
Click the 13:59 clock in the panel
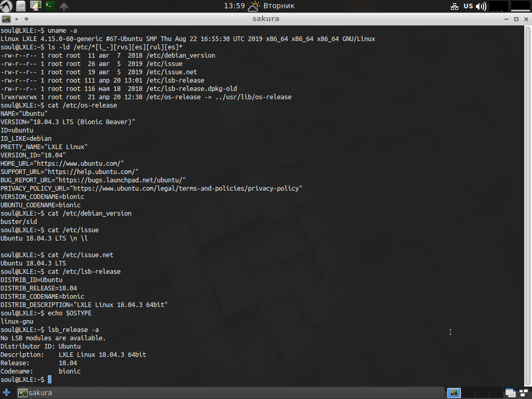[234, 6]
